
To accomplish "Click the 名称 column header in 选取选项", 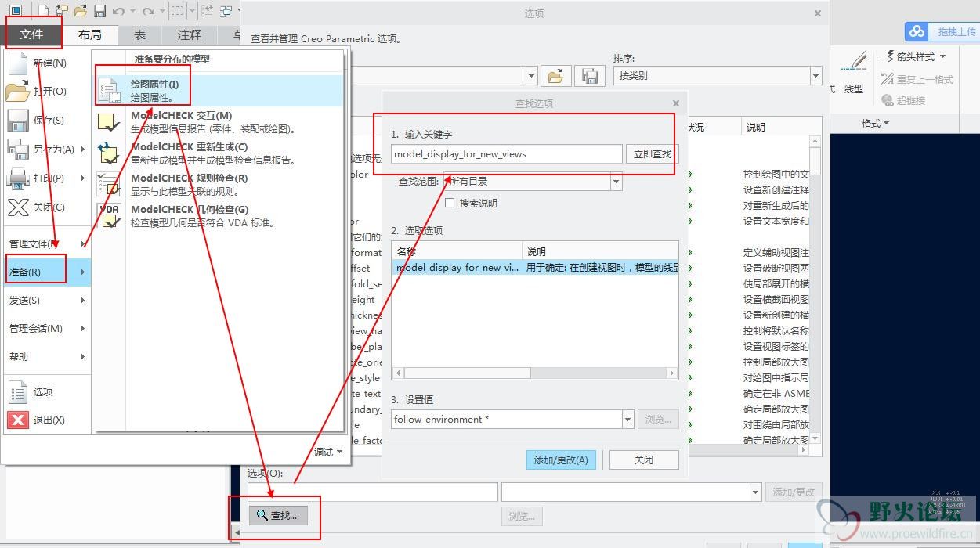I will 457,251.
